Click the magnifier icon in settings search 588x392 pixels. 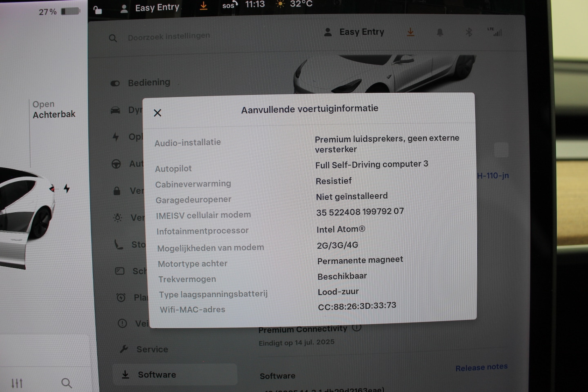click(113, 38)
